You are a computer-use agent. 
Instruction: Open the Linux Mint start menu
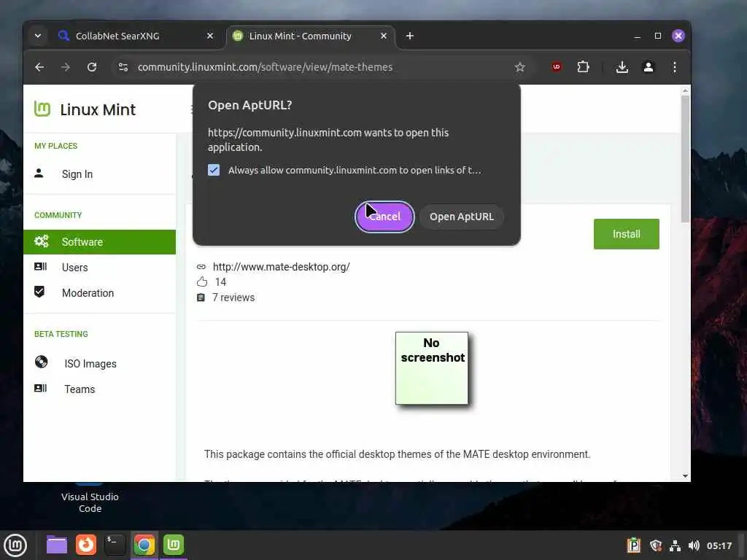pos(15,545)
